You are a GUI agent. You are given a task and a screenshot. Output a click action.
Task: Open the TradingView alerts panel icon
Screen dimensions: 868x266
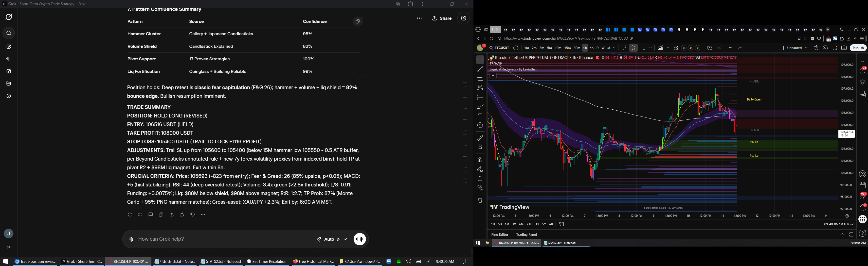tap(862, 70)
